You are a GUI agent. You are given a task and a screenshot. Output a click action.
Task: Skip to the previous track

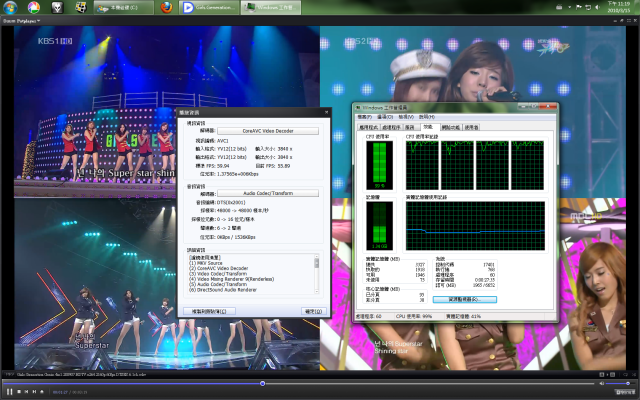point(27,392)
